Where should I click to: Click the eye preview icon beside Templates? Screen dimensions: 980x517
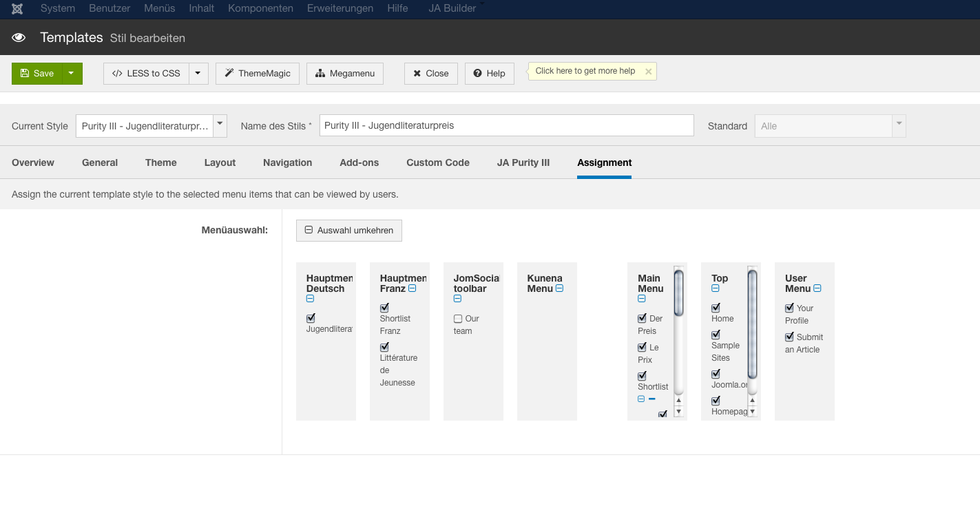tap(19, 38)
